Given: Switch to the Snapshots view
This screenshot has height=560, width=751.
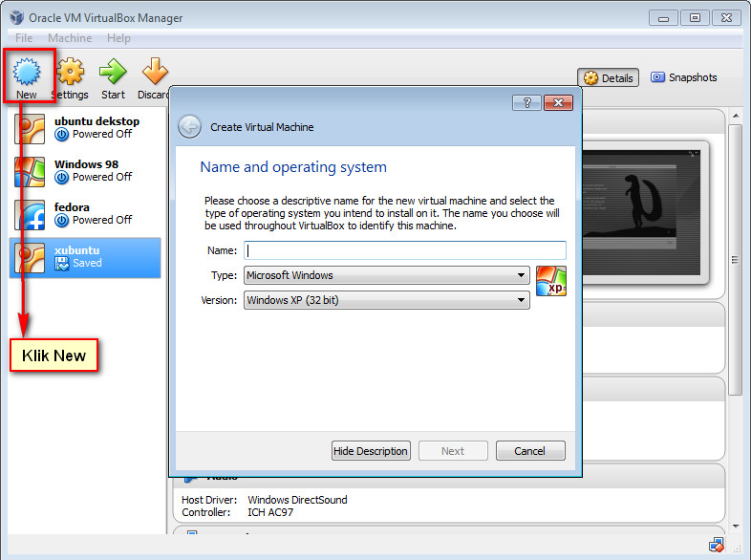Looking at the screenshot, I should click(x=683, y=77).
